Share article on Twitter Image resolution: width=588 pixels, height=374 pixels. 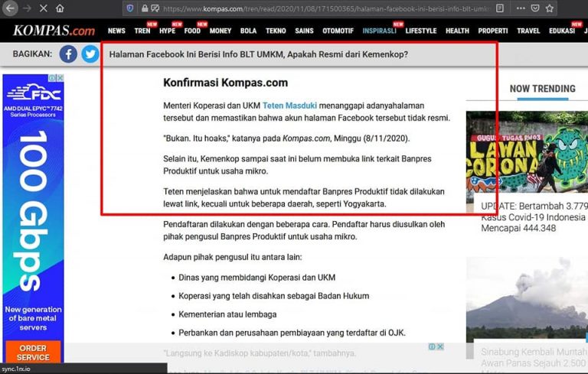[90, 54]
